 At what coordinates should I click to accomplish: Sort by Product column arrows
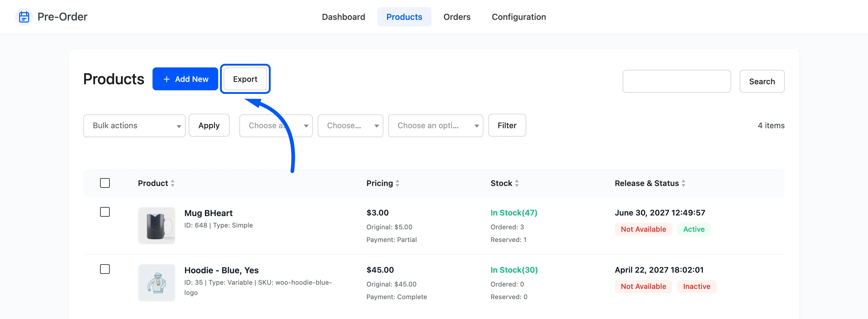click(x=172, y=183)
